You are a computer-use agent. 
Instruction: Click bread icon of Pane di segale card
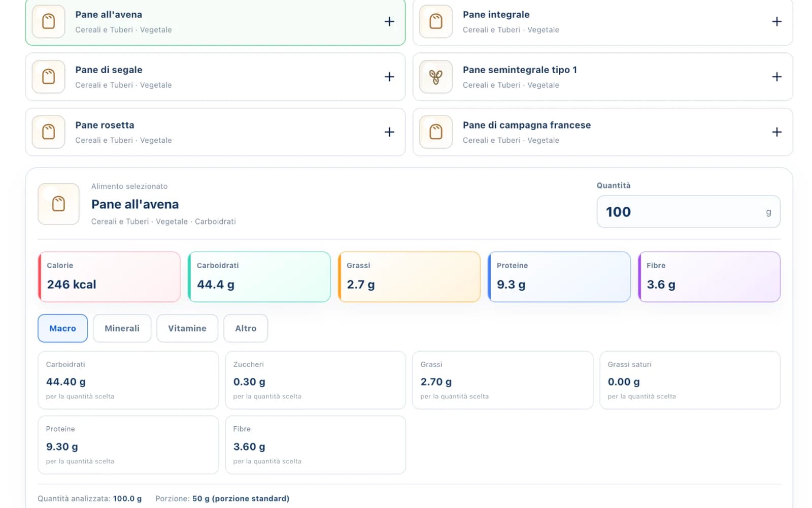click(x=48, y=77)
